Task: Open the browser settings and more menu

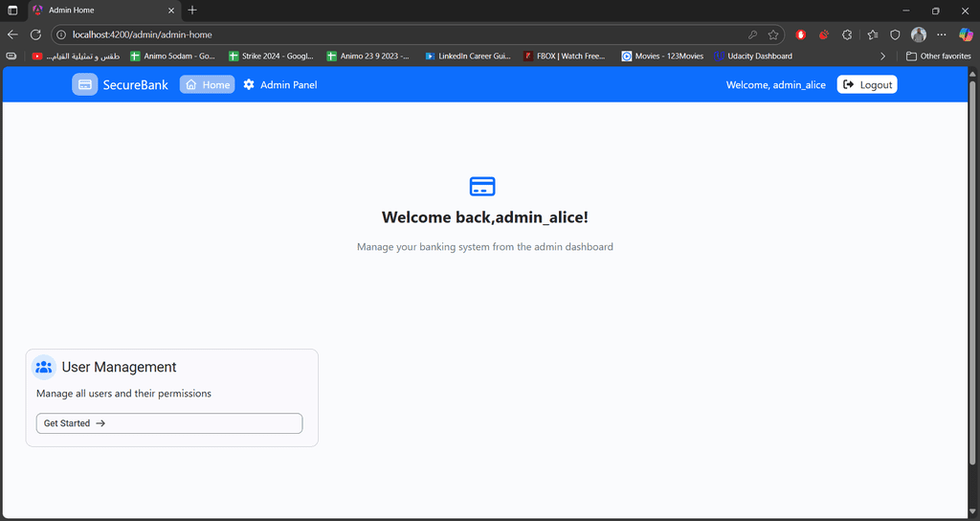Action: [x=942, y=35]
